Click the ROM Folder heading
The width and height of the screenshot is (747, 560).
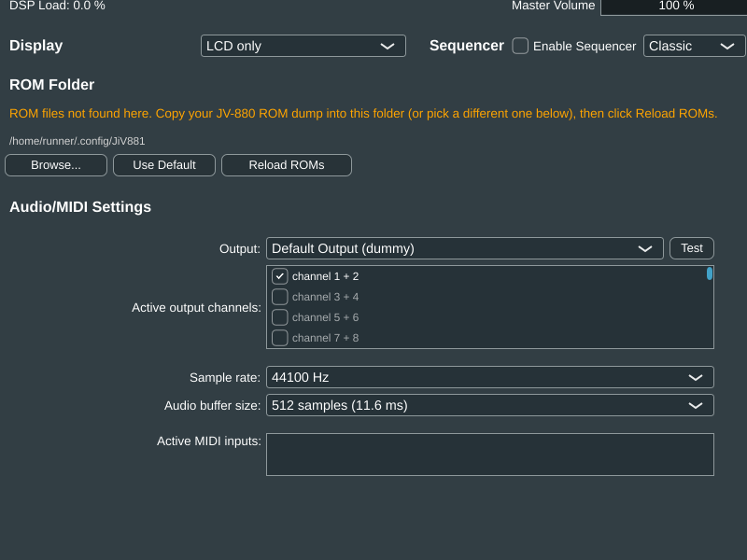(x=52, y=84)
